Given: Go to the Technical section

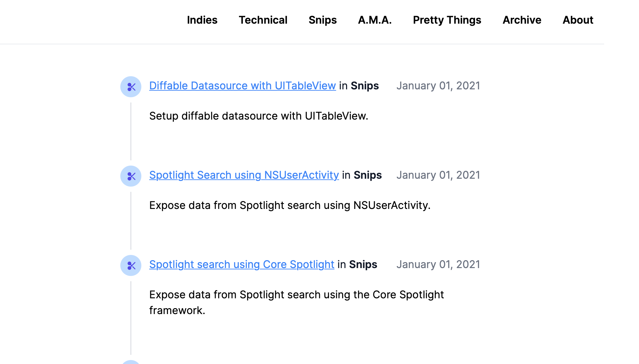Looking at the screenshot, I should (x=263, y=20).
